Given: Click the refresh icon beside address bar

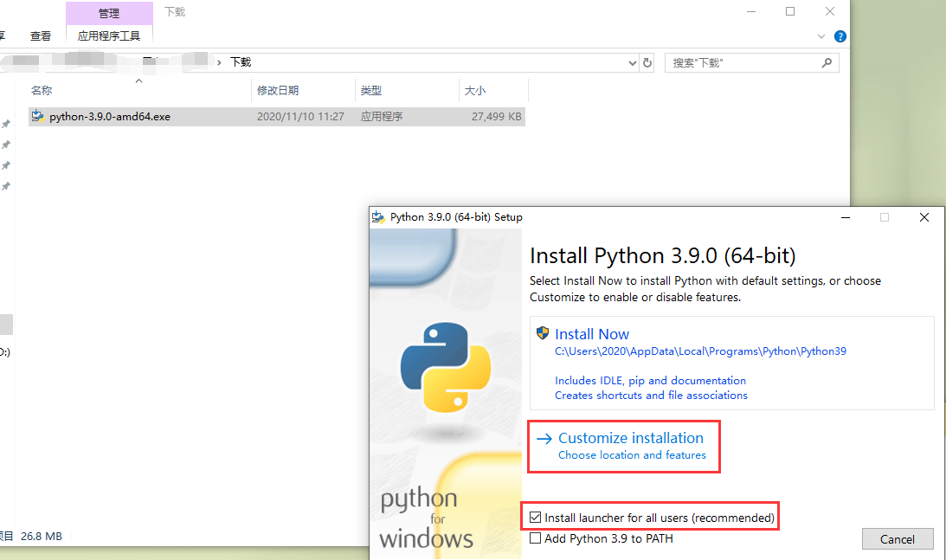Looking at the screenshot, I should 647,63.
